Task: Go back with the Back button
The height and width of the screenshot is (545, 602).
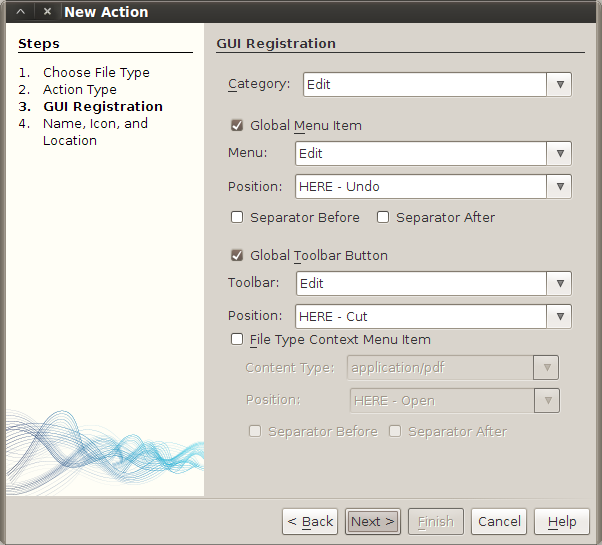Action: (310, 521)
